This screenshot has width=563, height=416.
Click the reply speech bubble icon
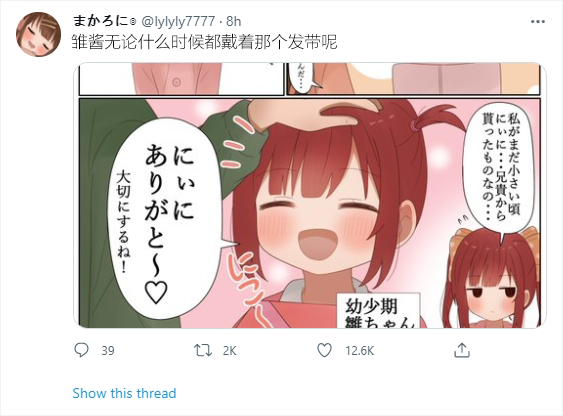[81, 350]
